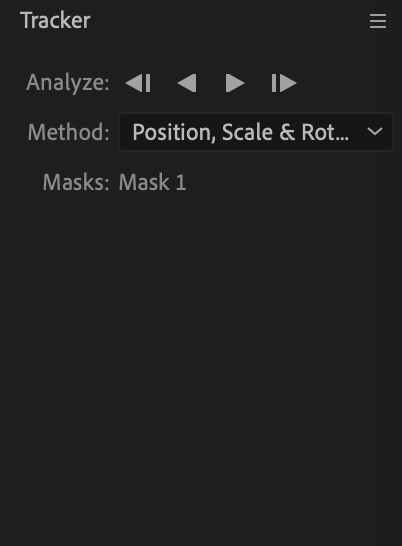Change the Position, Scale & Rot... tracking method
Viewport: 402px width, 546px height.
coord(256,132)
